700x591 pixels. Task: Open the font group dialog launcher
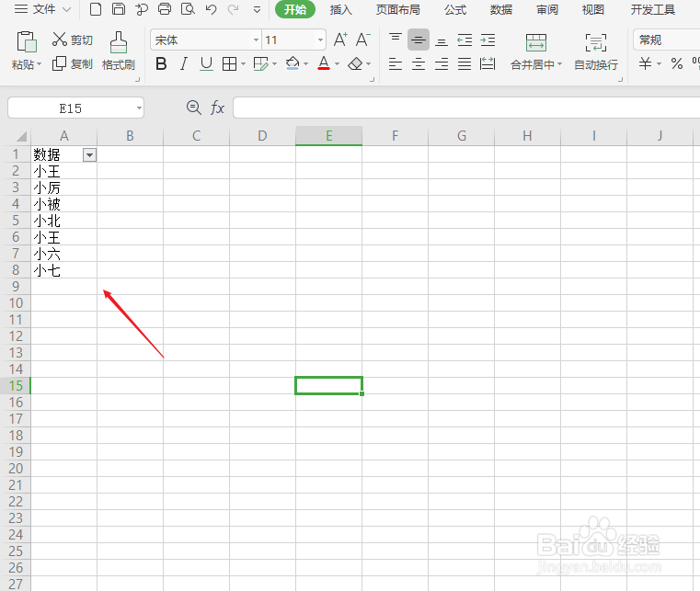click(x=372, y=79)
